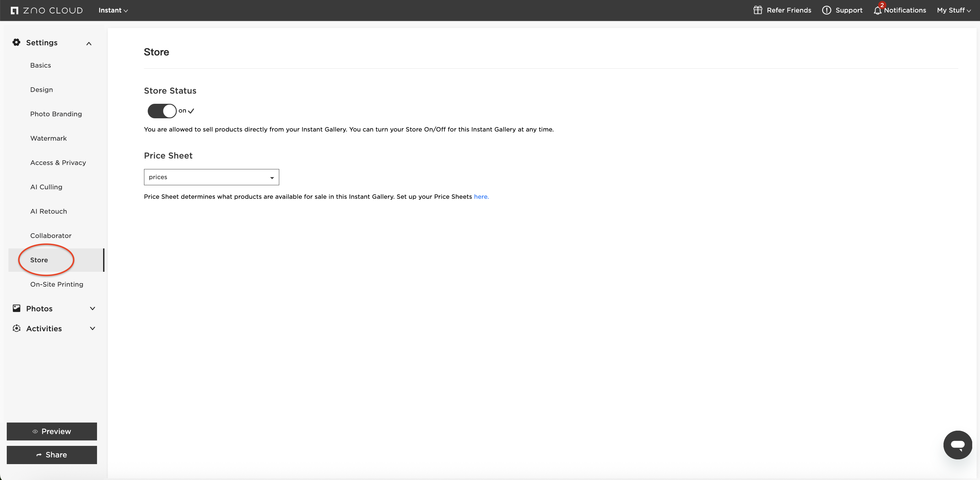Screen dimensions: 980x480
Task: Open the chat support bubble
Action: pyautogui.click(x=958, y=445)
